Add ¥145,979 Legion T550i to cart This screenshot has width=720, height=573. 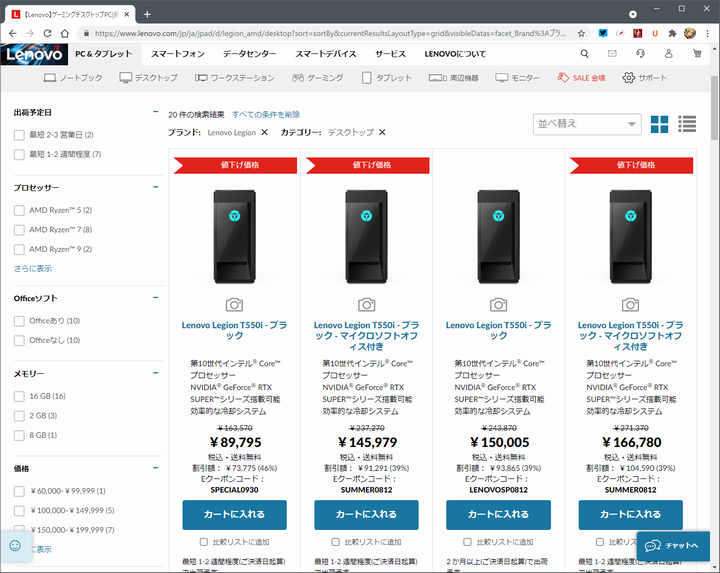(x=366, y=515)
